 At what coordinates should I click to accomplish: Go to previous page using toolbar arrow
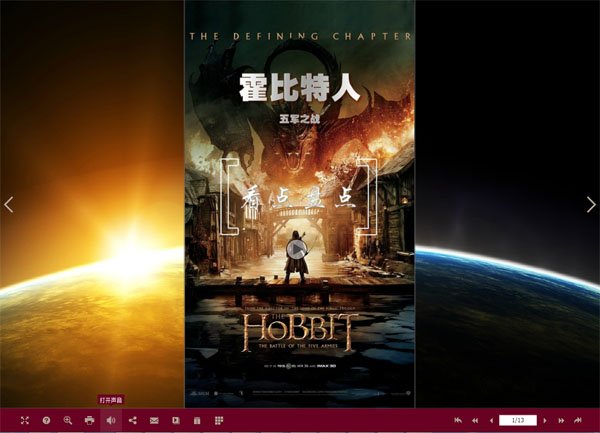coord(491,421)
